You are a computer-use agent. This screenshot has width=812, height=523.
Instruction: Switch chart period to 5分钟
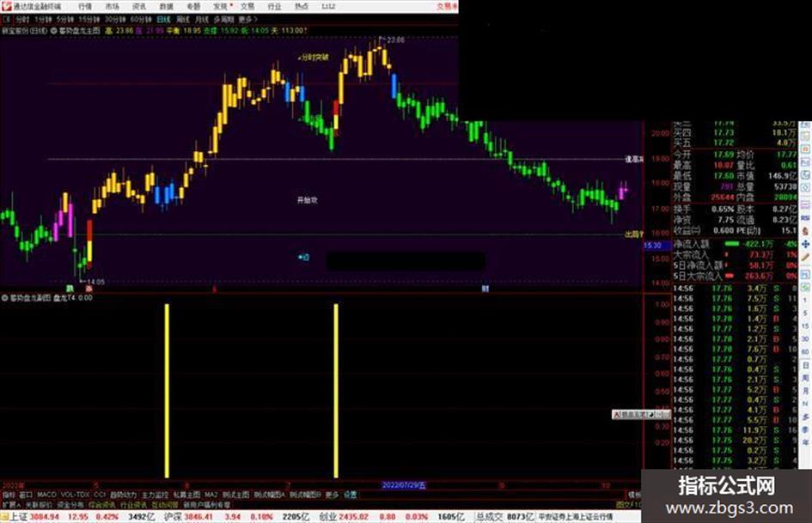65,19
